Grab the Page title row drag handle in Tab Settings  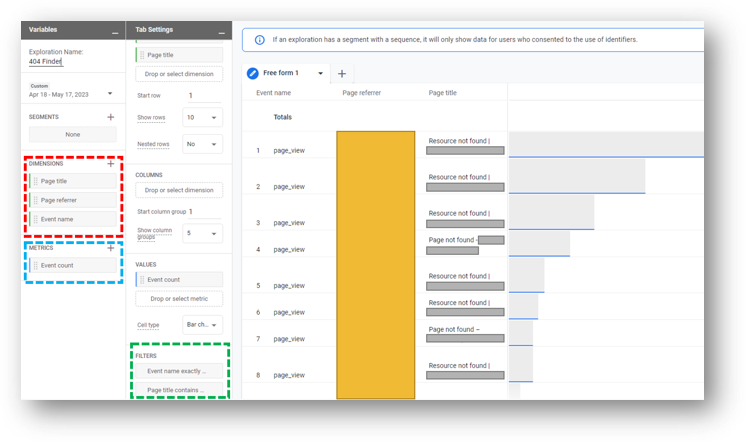tap(142, 55)
